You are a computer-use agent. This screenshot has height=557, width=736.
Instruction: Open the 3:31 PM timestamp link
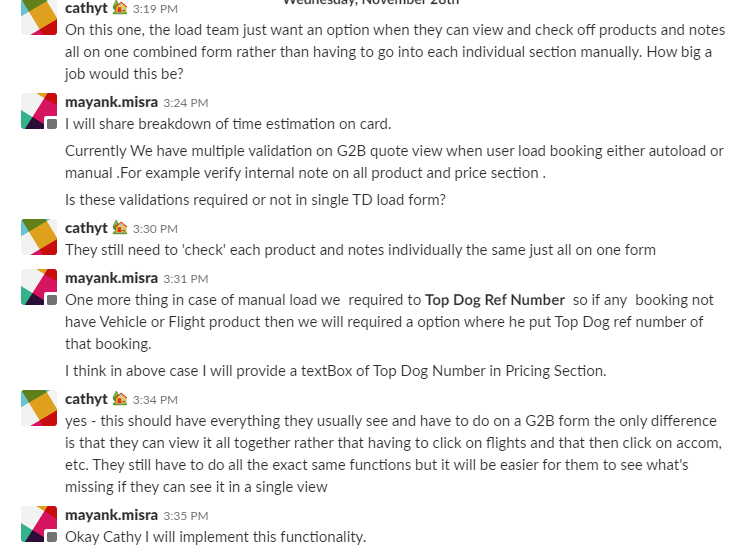click(185, 279)
